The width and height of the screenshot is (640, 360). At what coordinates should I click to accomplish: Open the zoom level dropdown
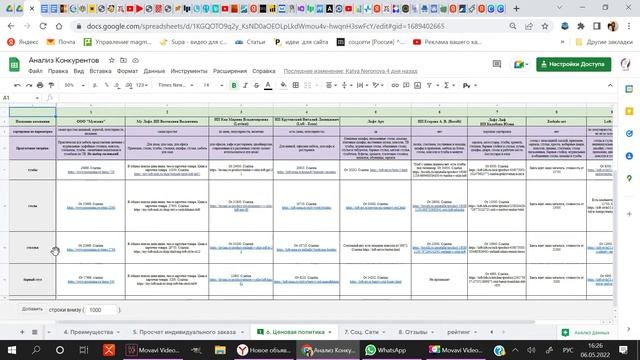click(x=74, y=85)
